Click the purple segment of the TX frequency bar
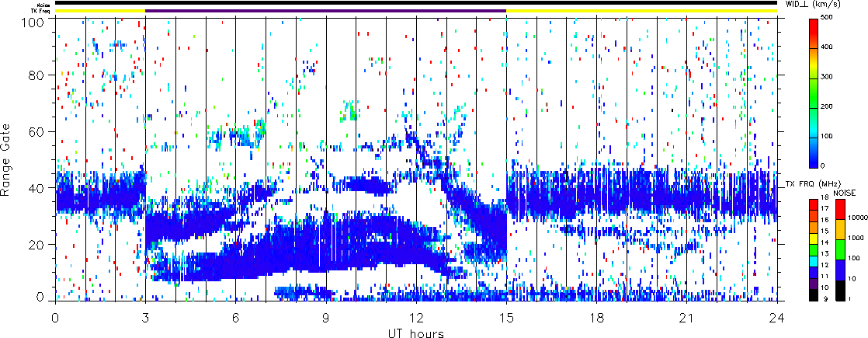The height and width of the screenshot is (338, 868). tap(325, 11)
